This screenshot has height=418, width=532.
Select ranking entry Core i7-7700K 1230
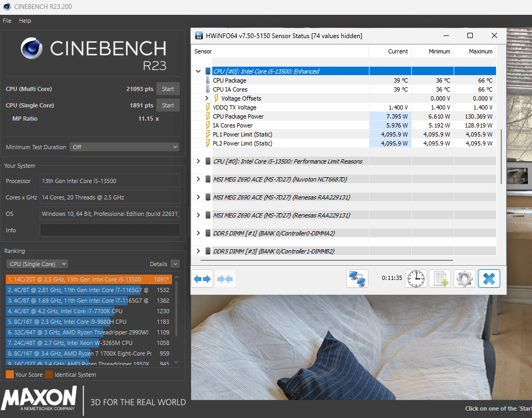[x=89, y=311]
